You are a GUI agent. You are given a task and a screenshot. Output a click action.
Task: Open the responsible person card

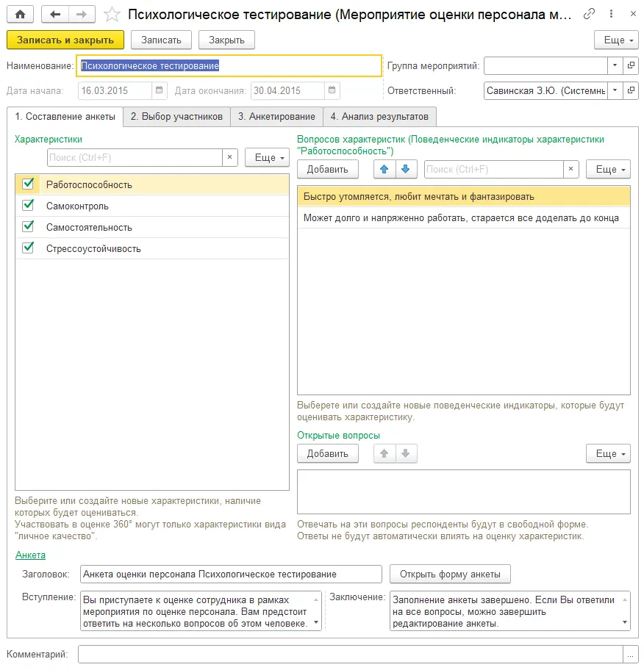630,90
